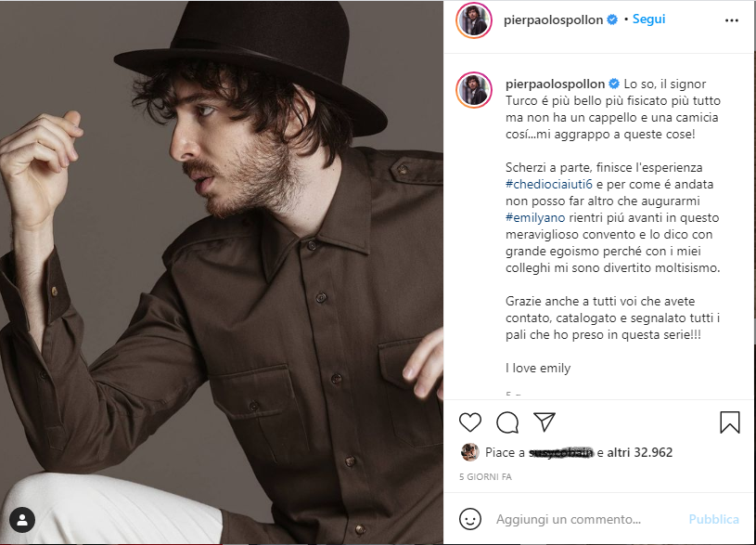Show tagged people via photo person icon
756x545 pixels.
22,520
